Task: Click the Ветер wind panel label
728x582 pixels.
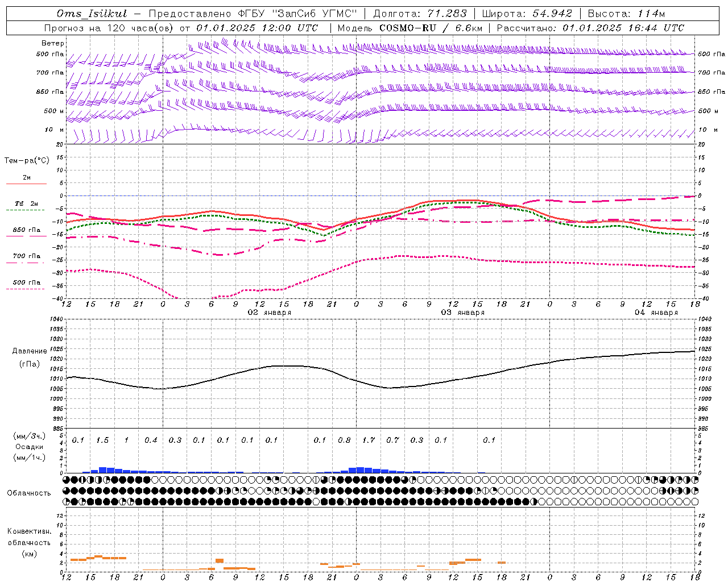Action: pyautogui.click(x=53, y=43)
